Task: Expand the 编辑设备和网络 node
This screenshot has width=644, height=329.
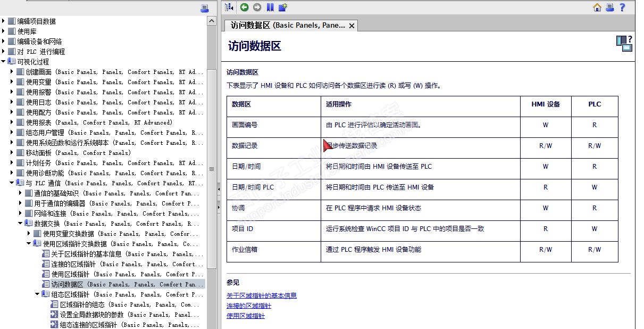Action: 4,42
